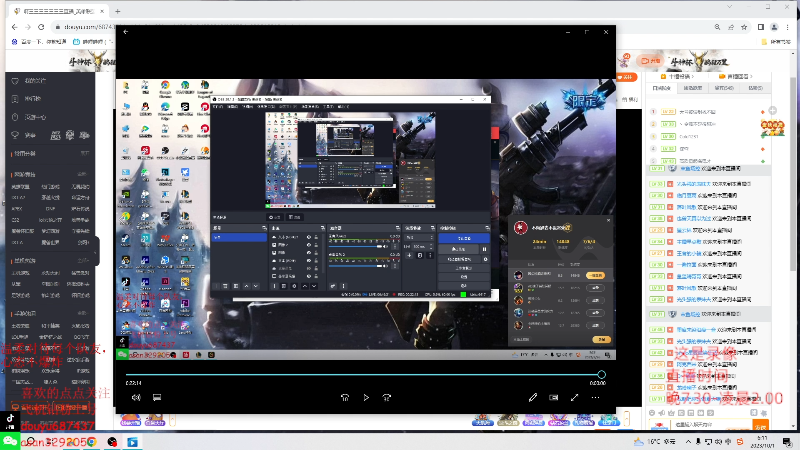Viewport: 800px width, 450px height.
Task: Click the browser back arrow
Action: point(14,27)
